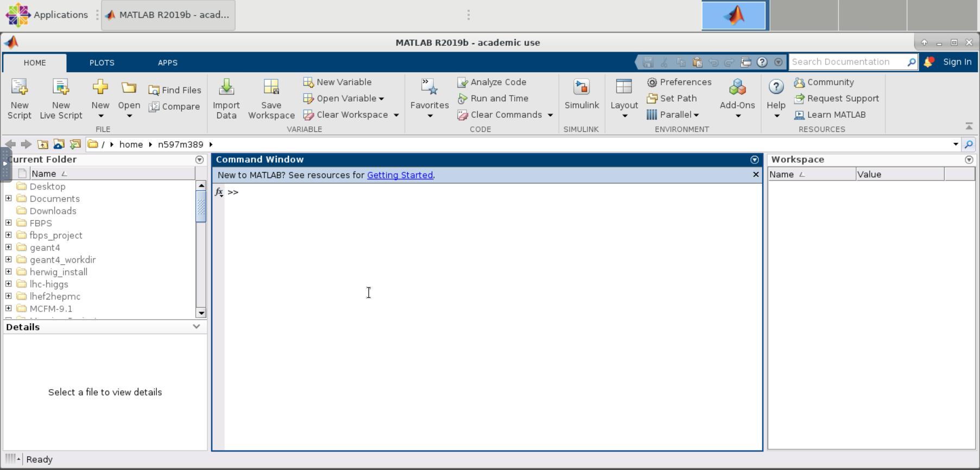Click Browse for folder icon
The image size is (980, 470).
point(59,144)
